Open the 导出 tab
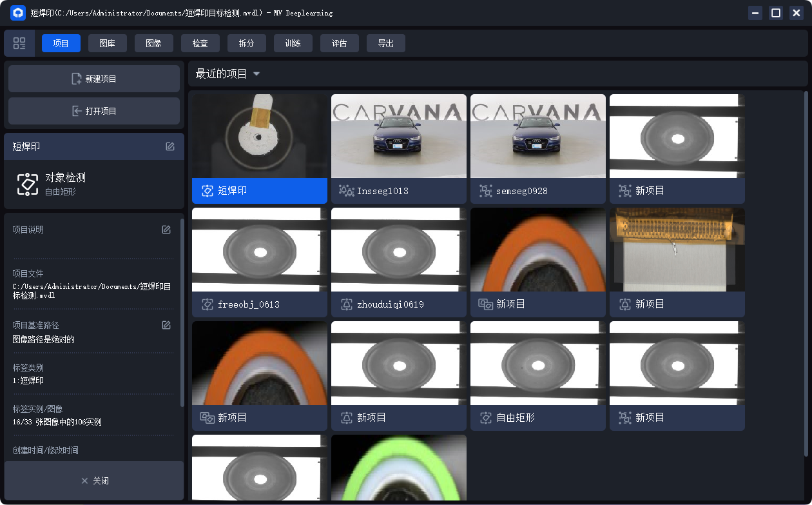The image size is (812, 505). (386, 43)
